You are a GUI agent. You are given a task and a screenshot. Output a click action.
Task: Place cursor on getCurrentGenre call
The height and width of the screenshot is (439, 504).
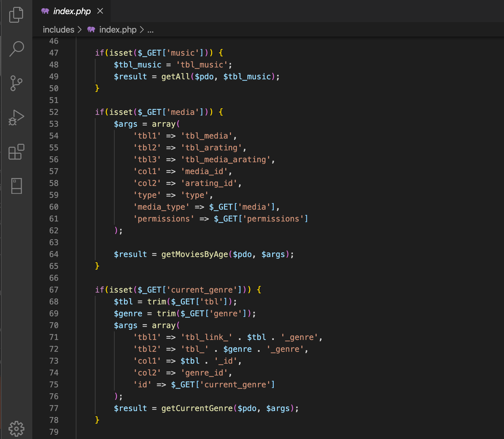point(197,408)
